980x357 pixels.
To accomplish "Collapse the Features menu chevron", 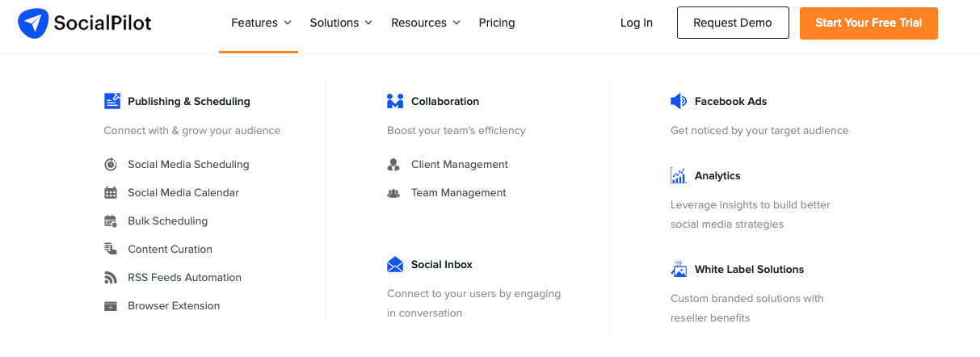I will (287, 23).
